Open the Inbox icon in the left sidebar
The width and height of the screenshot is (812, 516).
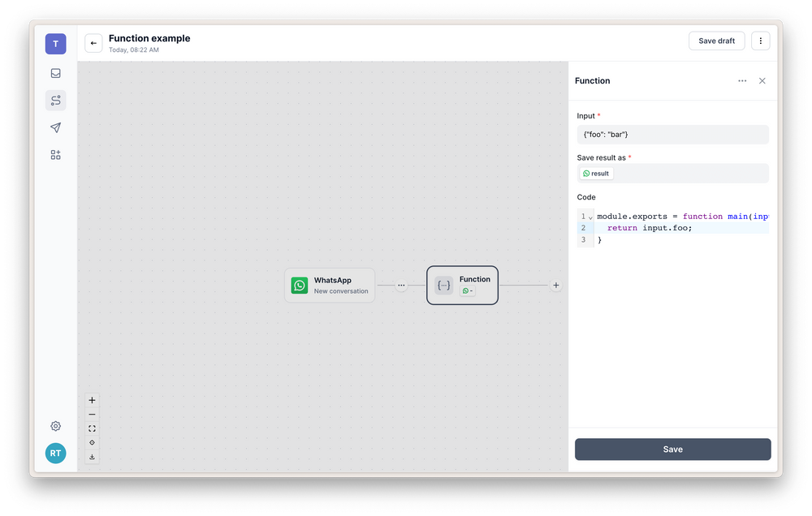click(55, 73)
